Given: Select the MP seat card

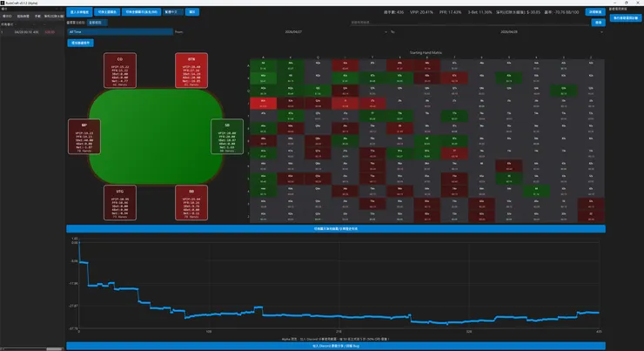Looking at the screenshot, I should [84, 137].
